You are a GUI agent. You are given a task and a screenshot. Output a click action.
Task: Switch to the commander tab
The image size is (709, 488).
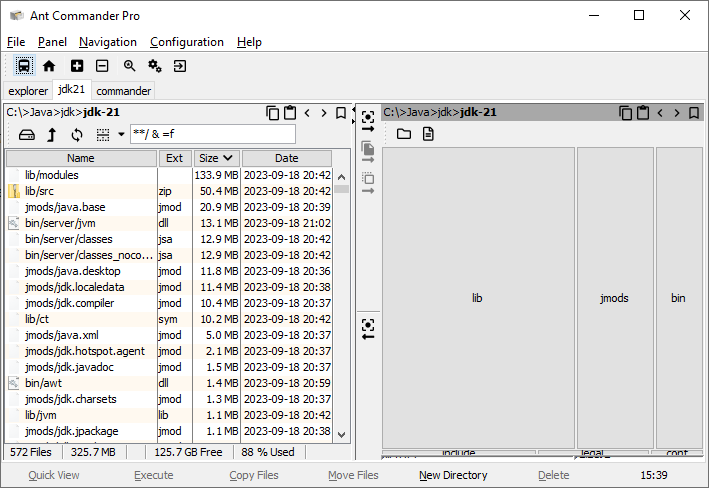coord(123,91)
